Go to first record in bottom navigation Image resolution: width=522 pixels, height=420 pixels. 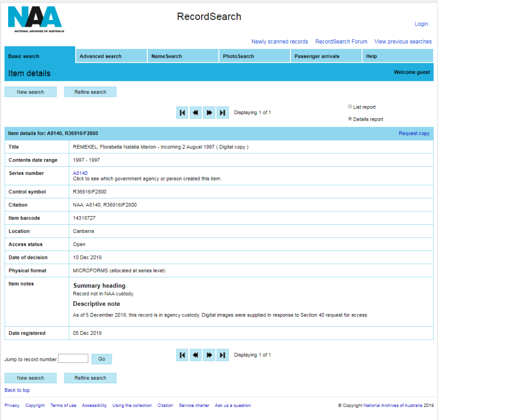pyautogui.click(x=182, y=355)
